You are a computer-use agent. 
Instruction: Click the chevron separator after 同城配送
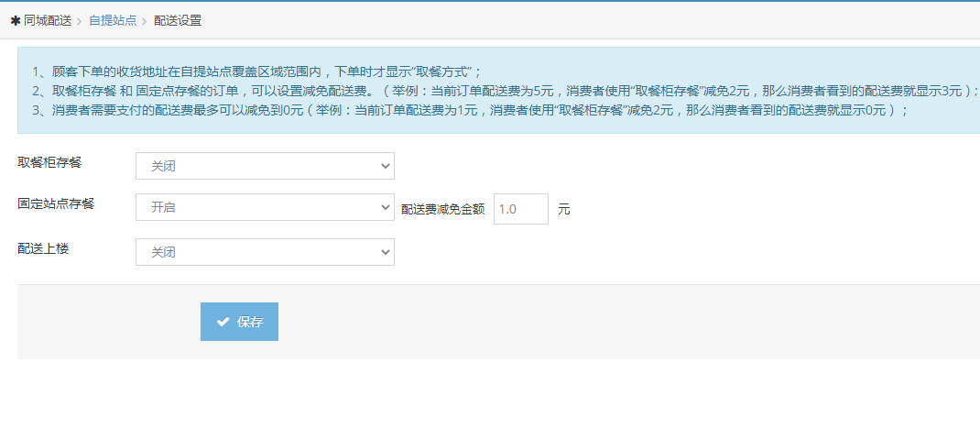(79, 20)
